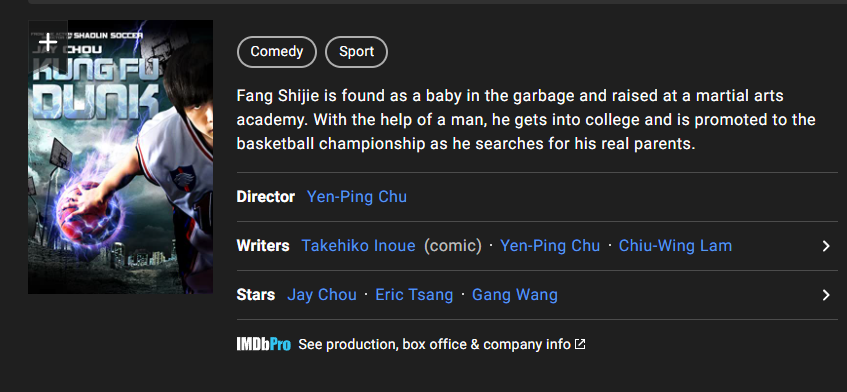Viewport: 847px width, 392px height.
Task: Select the Sport genre chip
Action: click(x=357, y=52)
